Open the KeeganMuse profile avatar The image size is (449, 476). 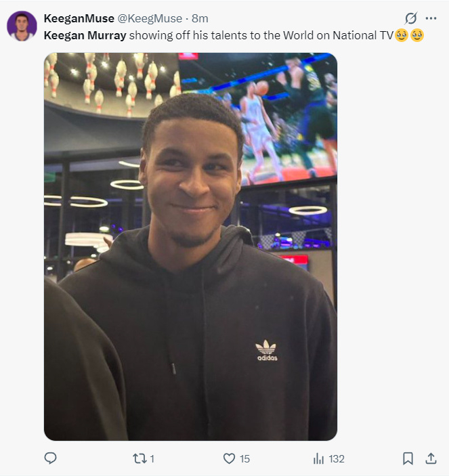[x=22, y=26]
